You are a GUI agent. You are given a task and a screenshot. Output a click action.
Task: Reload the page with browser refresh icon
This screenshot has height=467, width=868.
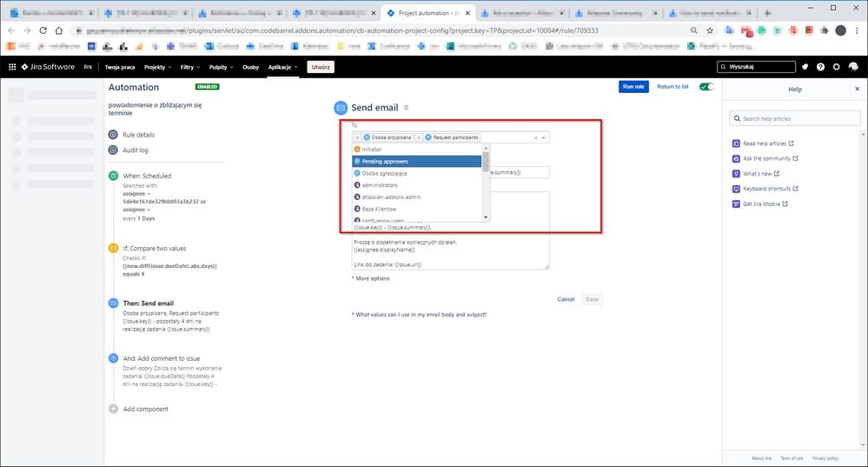[x=43, y=30]
